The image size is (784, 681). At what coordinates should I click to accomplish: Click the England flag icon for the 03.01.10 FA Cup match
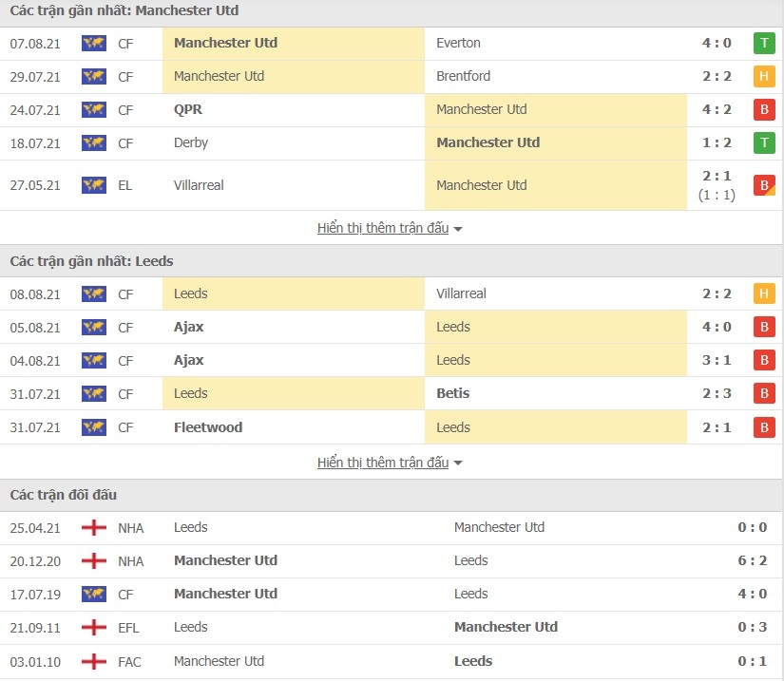tap(94, 661)
